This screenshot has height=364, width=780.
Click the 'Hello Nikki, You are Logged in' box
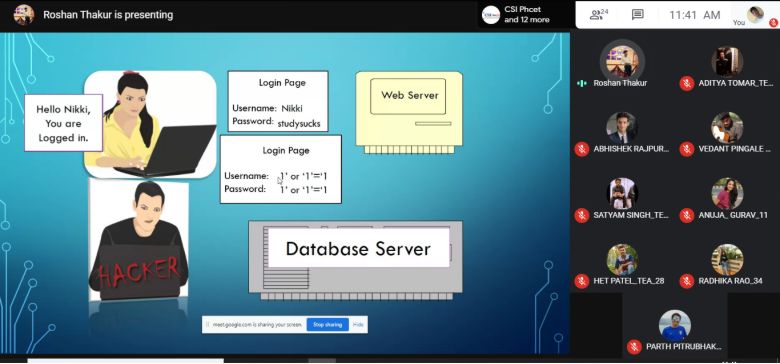(x=63, y=123)
